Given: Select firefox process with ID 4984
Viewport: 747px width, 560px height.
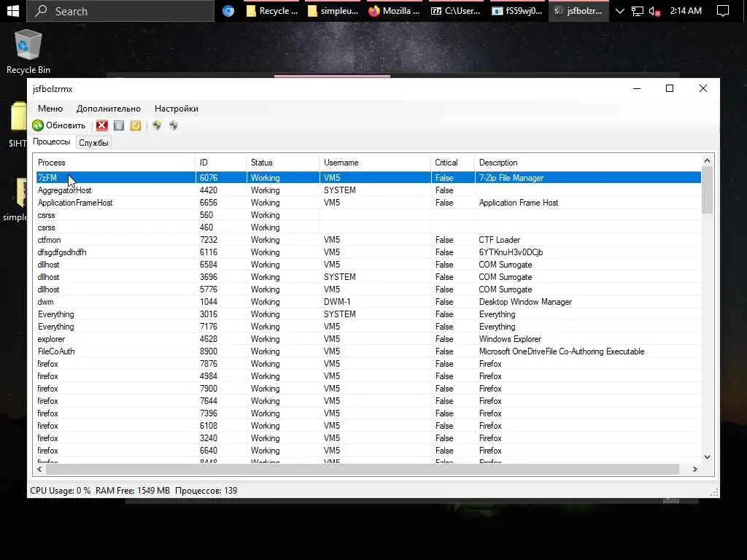Looking at the screenshot, I should coord(368,376).
